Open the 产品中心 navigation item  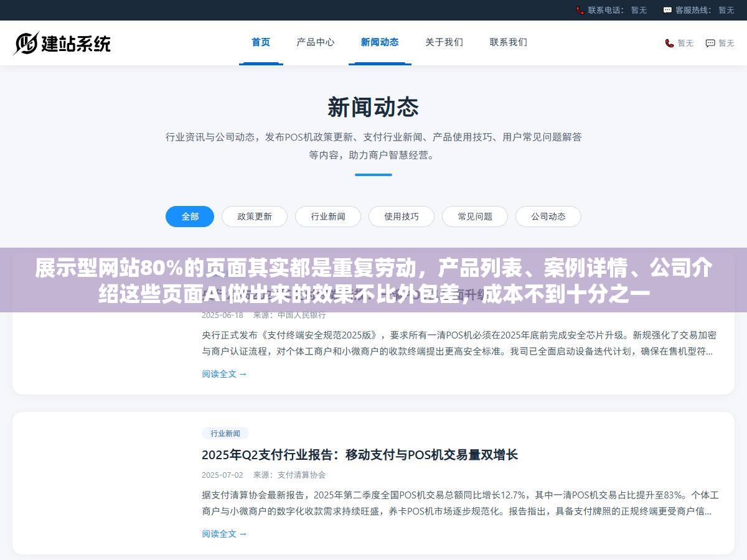point(316,42)
